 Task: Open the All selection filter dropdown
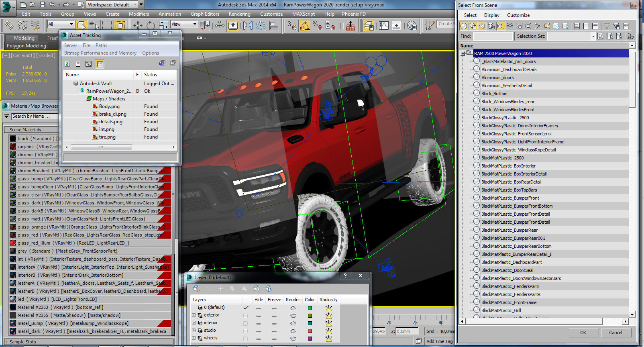pyautogui.click(x=61, y=24)
